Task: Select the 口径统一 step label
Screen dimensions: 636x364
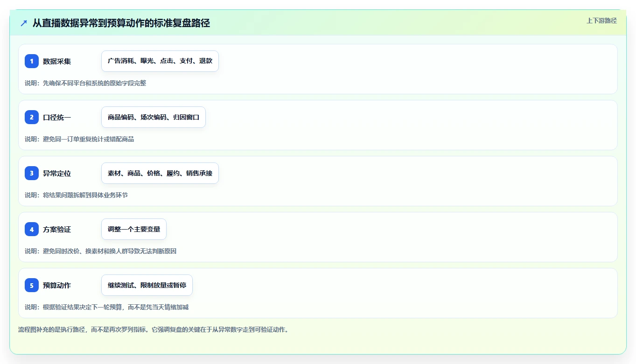Action: [x=57, y=117]
